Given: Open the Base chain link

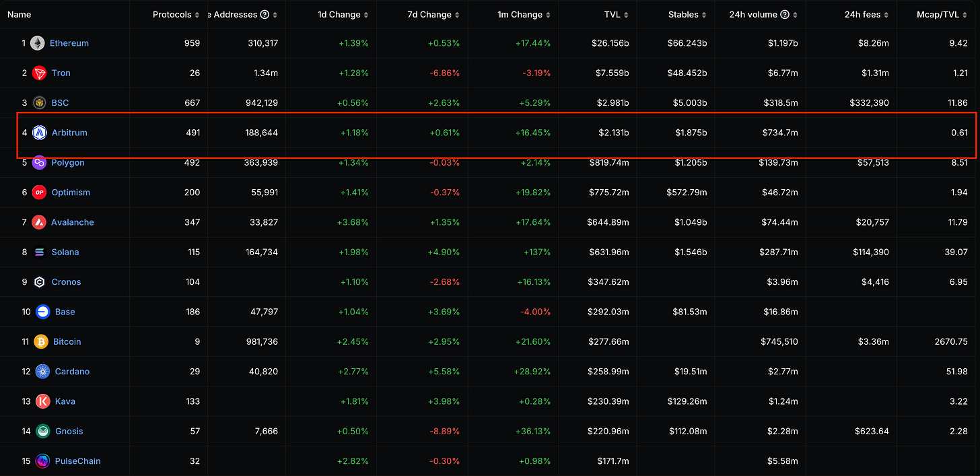Looking at the screenshot, I should click(65, 312).
